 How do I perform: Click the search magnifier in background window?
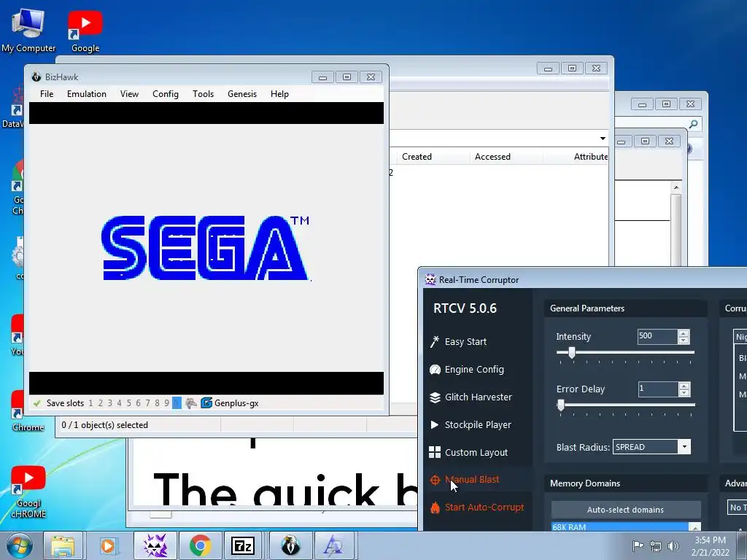(694, 124)
